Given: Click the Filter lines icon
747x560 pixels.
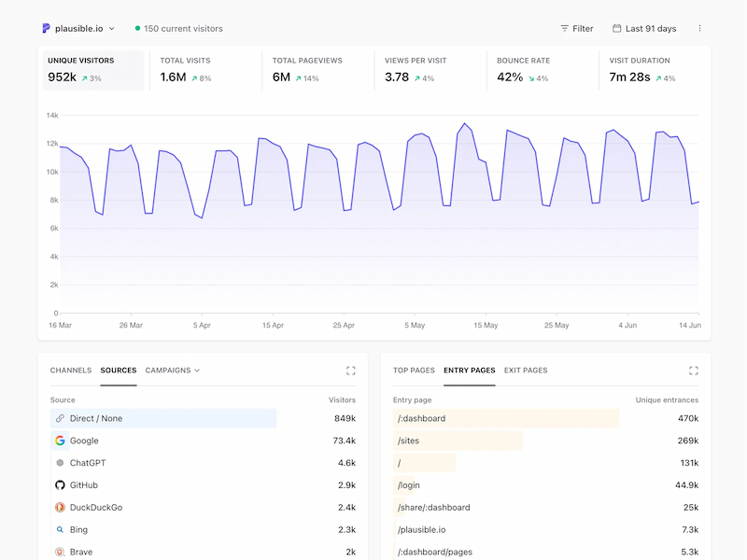Looking at the screenshot, I should click(x=565, y=29).
